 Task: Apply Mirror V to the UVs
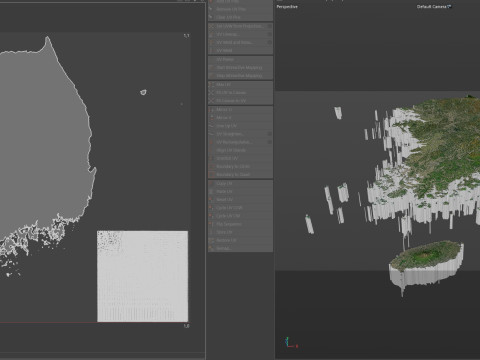tap(240, 118)
